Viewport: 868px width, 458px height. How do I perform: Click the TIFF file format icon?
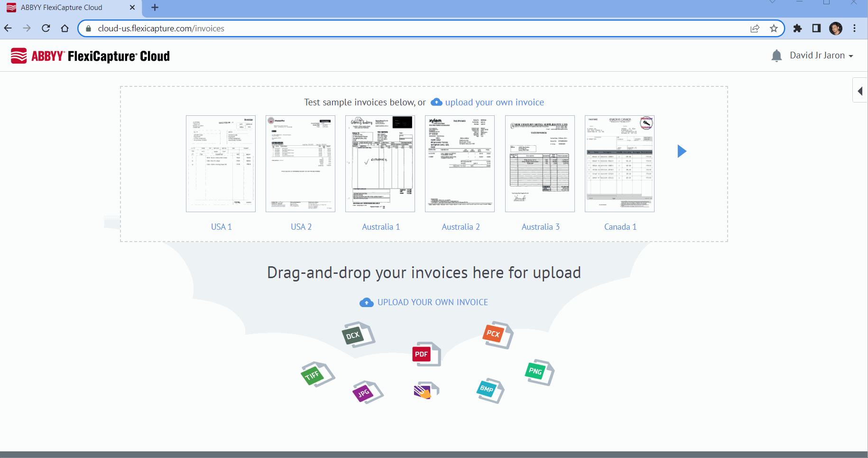click(318, 374)
